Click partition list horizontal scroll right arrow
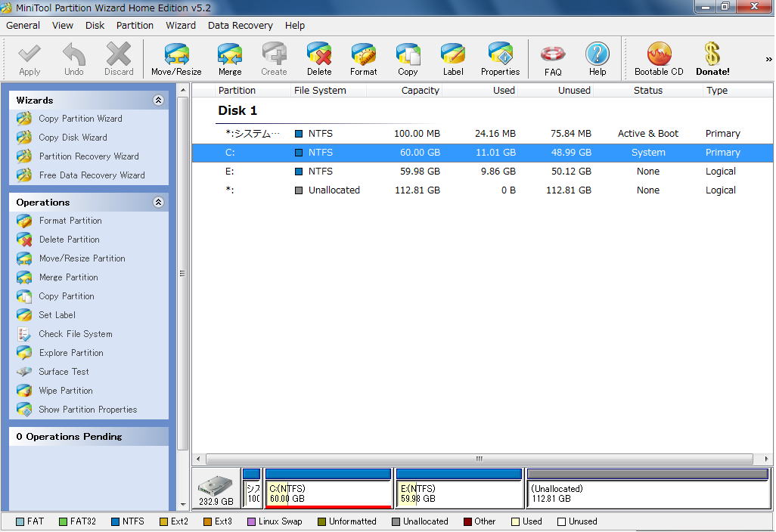The width and height of the screenshot is (776, 532). point(767,459)
